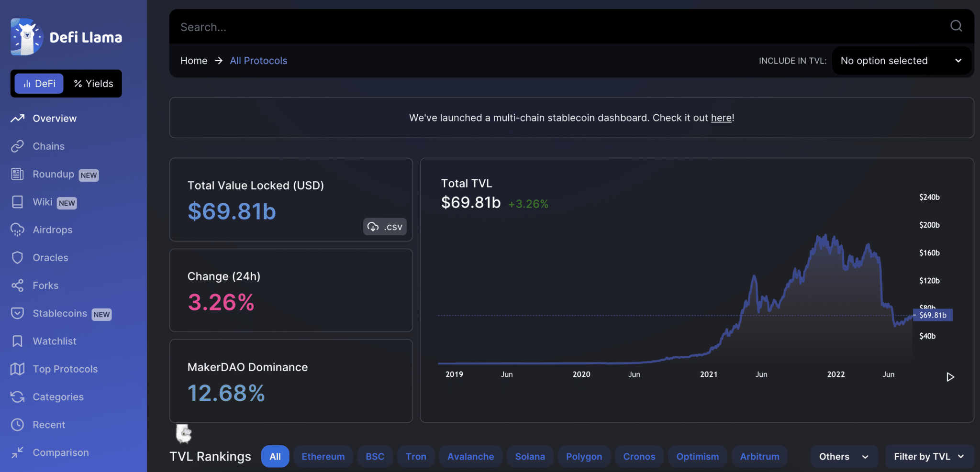Expand the Others chains dropdown
The width and height of the screenshot is (980, 472).
[843, 456]
